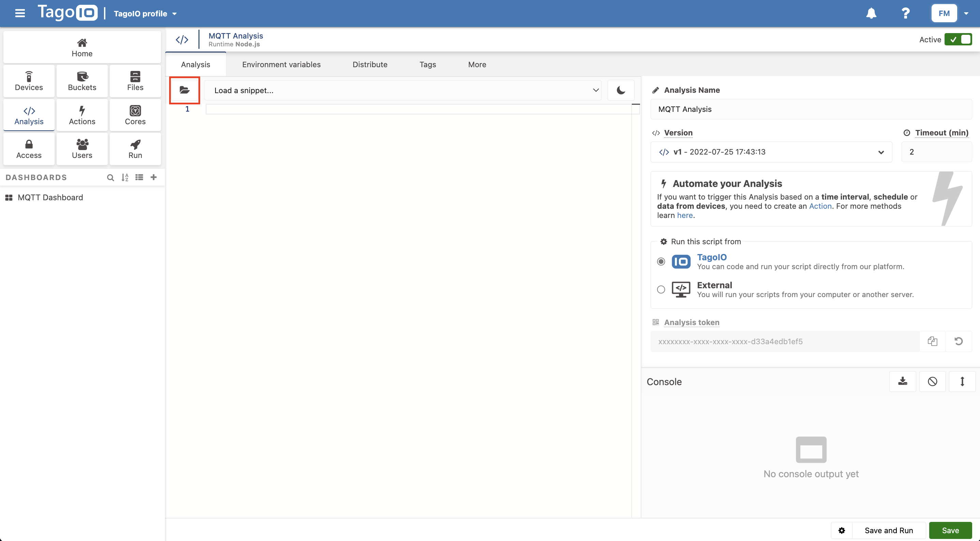This screenshot has width=980, height=541.
Task: Click the TagoIO logo
Action: click(x=68, y=13)
